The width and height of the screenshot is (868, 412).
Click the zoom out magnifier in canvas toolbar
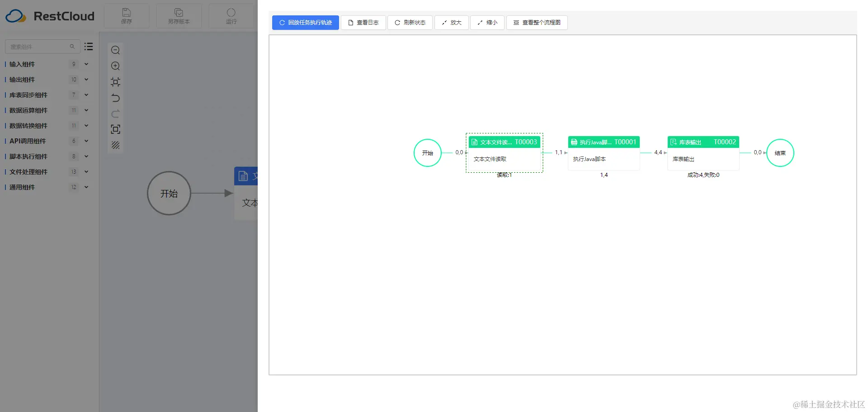click(x=116, y=50)
